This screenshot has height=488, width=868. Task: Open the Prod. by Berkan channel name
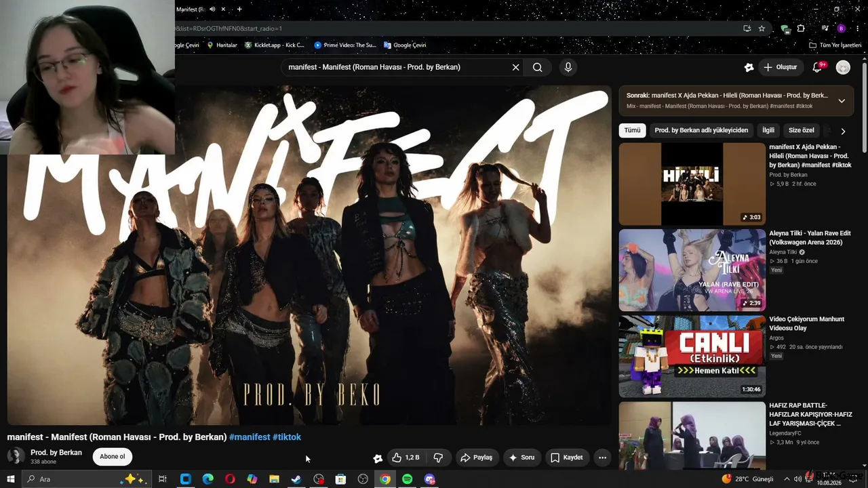point(56,453)
